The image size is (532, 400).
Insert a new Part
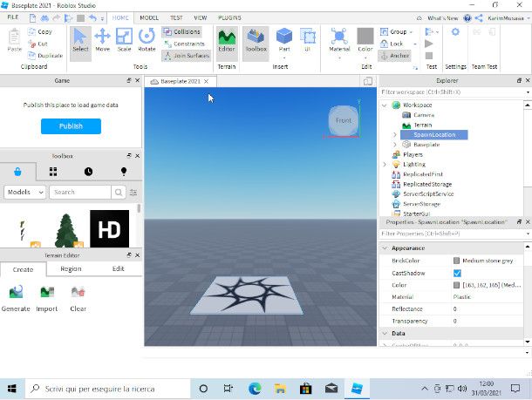coord(284,40)
